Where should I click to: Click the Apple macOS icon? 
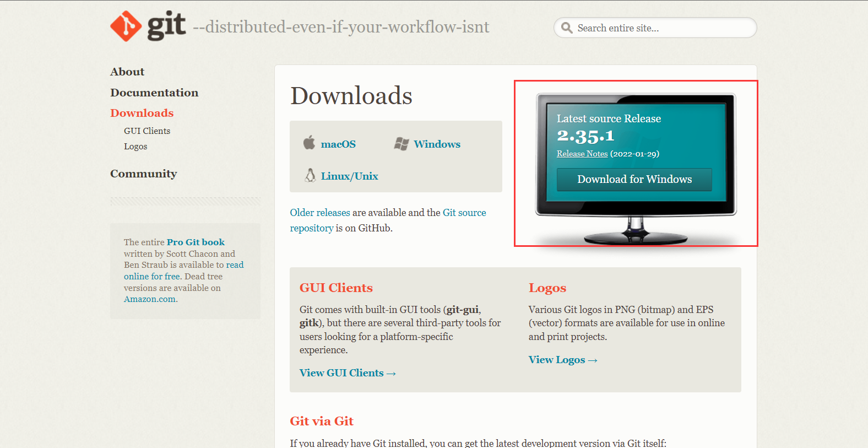(x=309, y=143)
